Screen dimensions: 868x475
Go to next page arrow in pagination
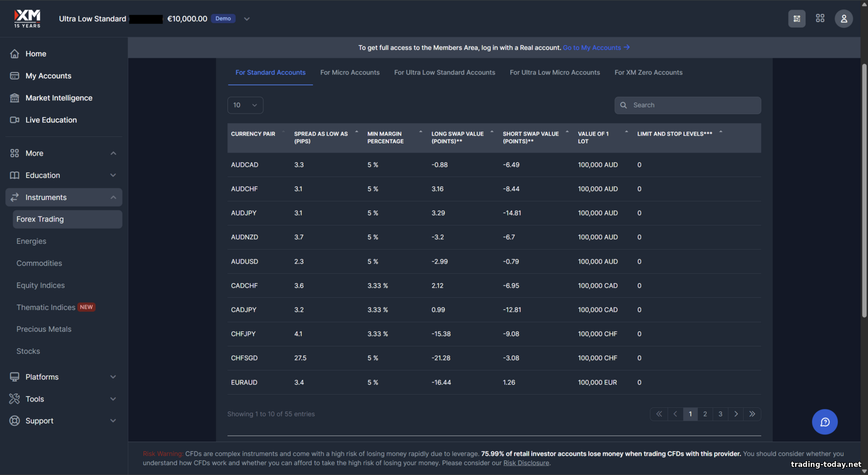point(735,414)
